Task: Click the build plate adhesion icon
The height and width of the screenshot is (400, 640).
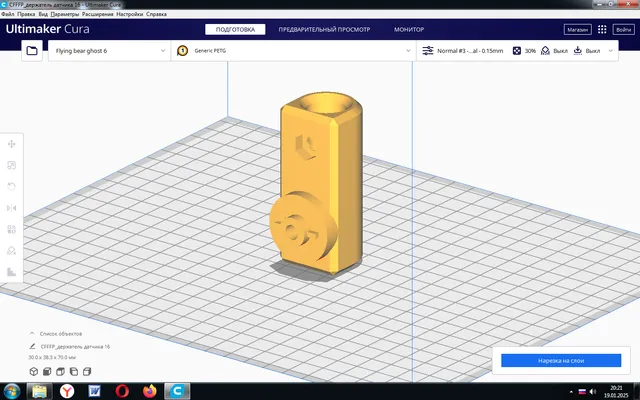Action: point(578,51)
